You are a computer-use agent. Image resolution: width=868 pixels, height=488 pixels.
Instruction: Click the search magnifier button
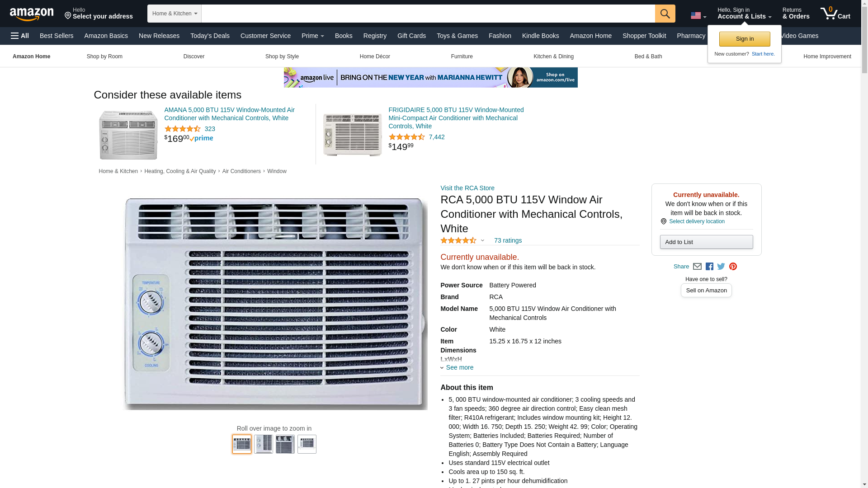[x=665, y=14]
